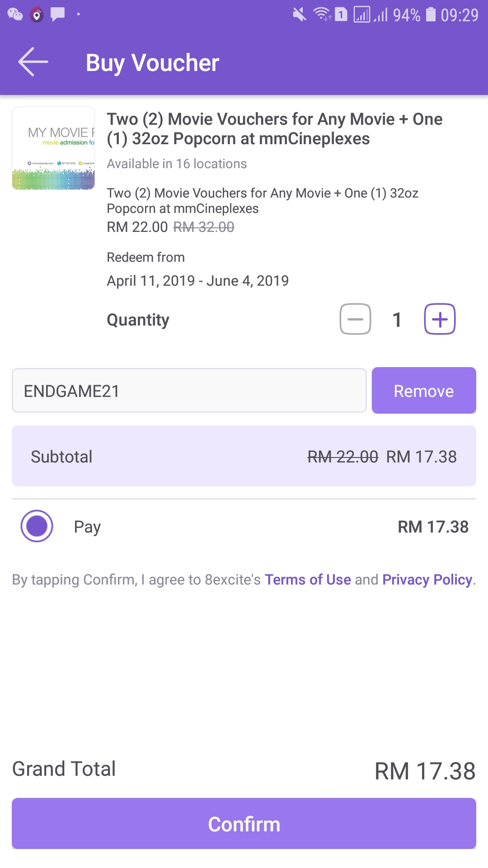Screen dimensions: 488x868
Task: Tap the muted sound status icon
Action: click(299, 14)
